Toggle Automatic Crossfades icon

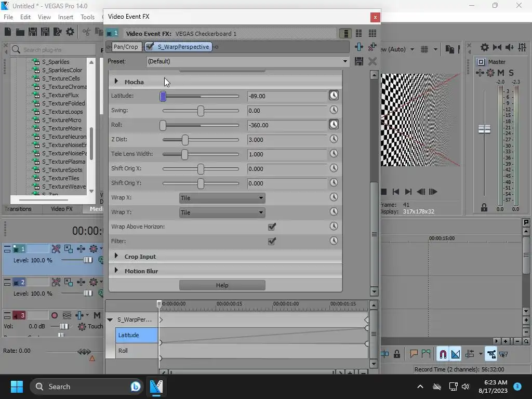(x=456, y=354)
